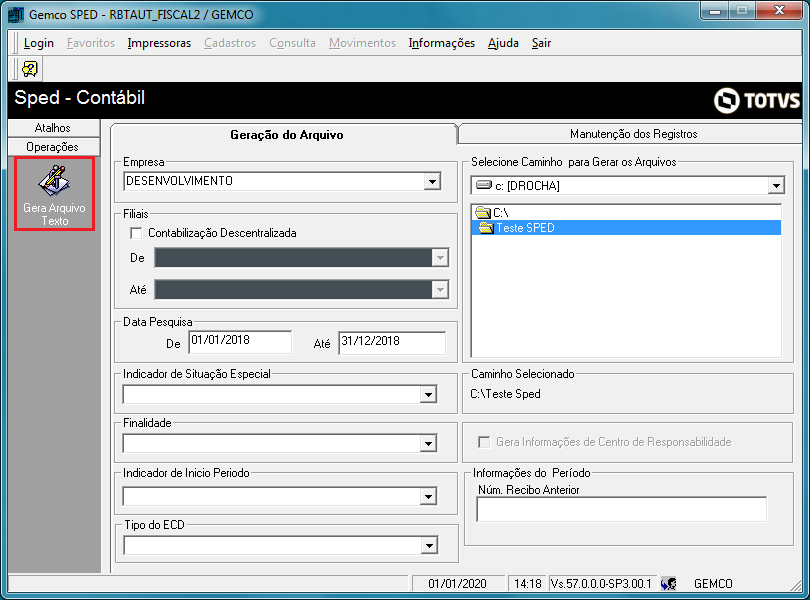Viewport: 810px width, 601px height.
Task: Open the Movimentos menu
Action: coord(362,43)
